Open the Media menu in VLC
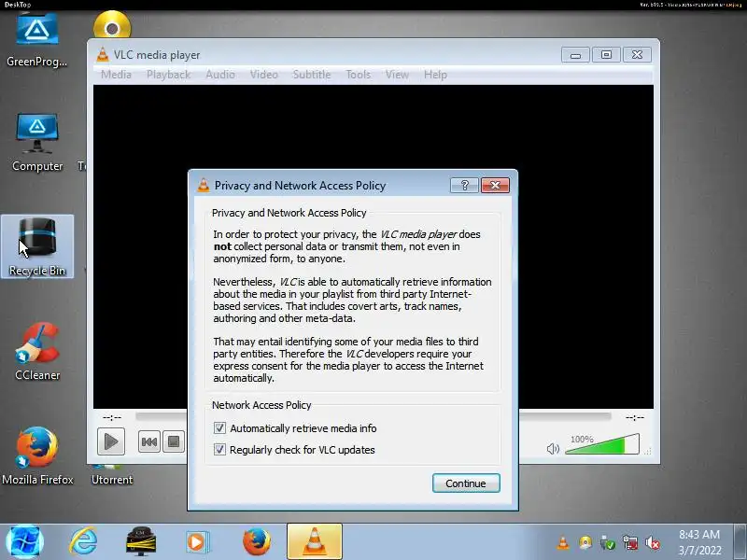This screenshot has height=560, width=747. 116,75
